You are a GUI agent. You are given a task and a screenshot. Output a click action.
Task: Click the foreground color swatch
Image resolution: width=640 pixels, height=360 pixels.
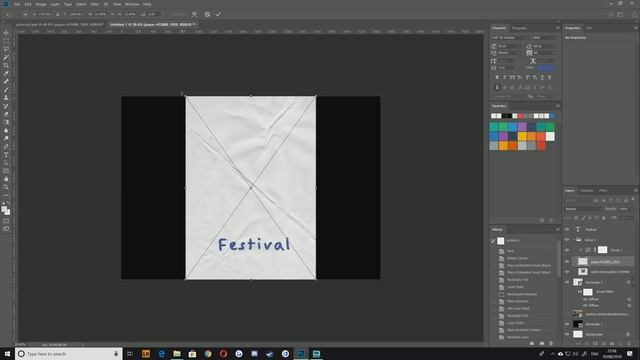pyautogui.click(x=4, y=209)
